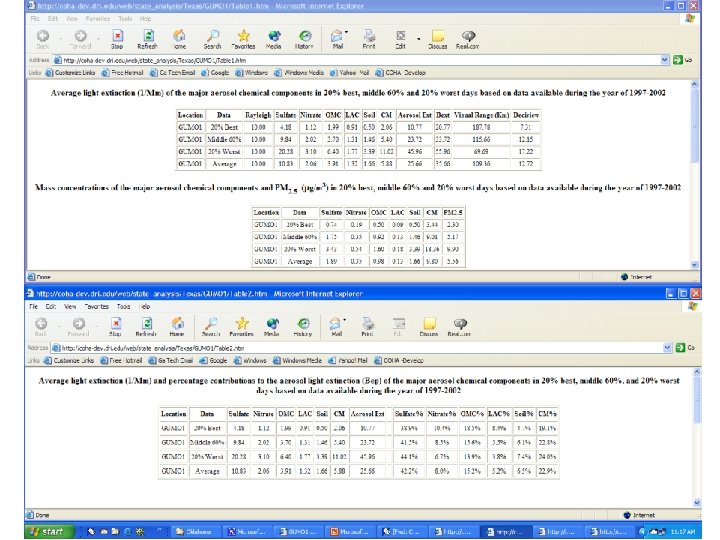720x540 pixels.
Task: Click Forward arrow in bottom Table2 window
Action: (x=79, y=327)
